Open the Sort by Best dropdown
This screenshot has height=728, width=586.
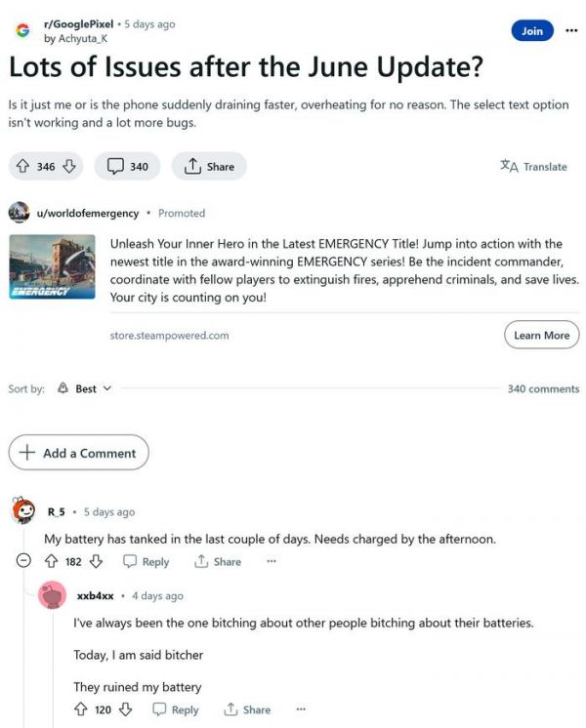85,388
